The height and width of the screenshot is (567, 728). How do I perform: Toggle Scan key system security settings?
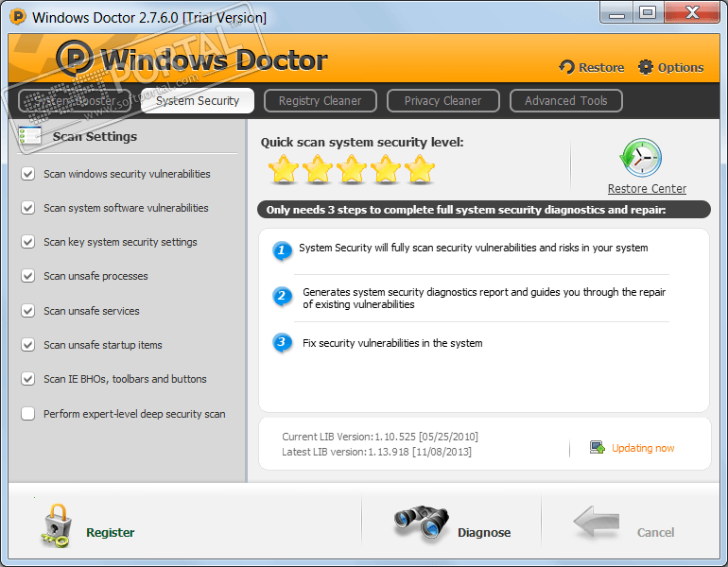pos(27,242)
